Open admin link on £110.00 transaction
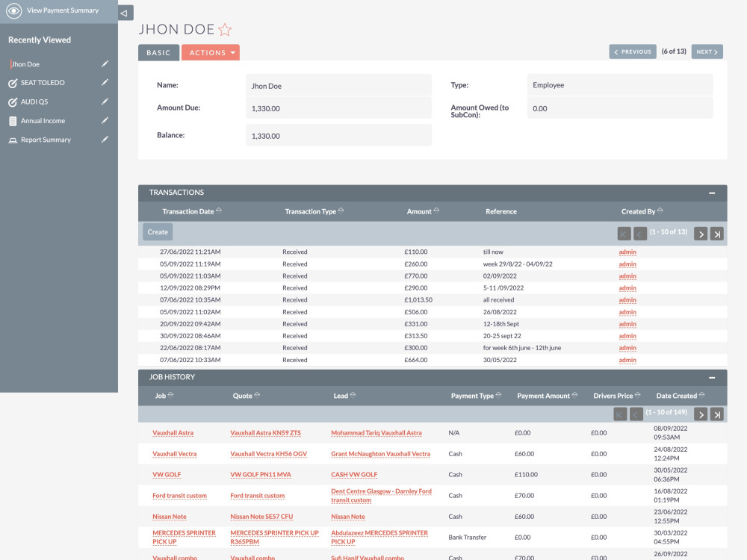 627,252
